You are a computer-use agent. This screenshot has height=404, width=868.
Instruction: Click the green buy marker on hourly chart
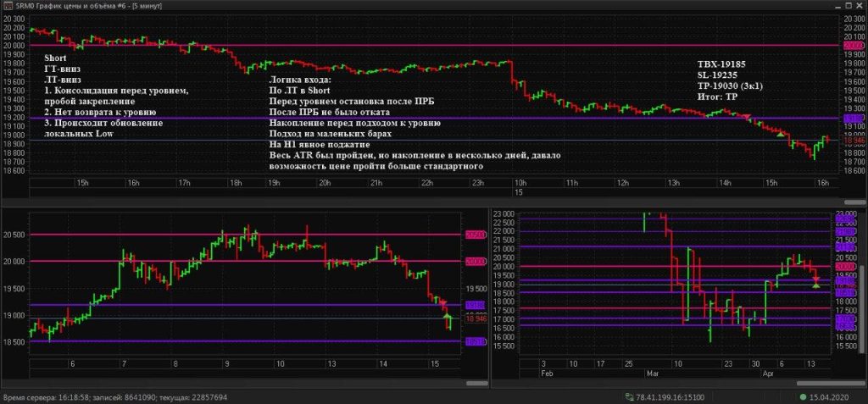pyautogui.click(x=448, y=315)
